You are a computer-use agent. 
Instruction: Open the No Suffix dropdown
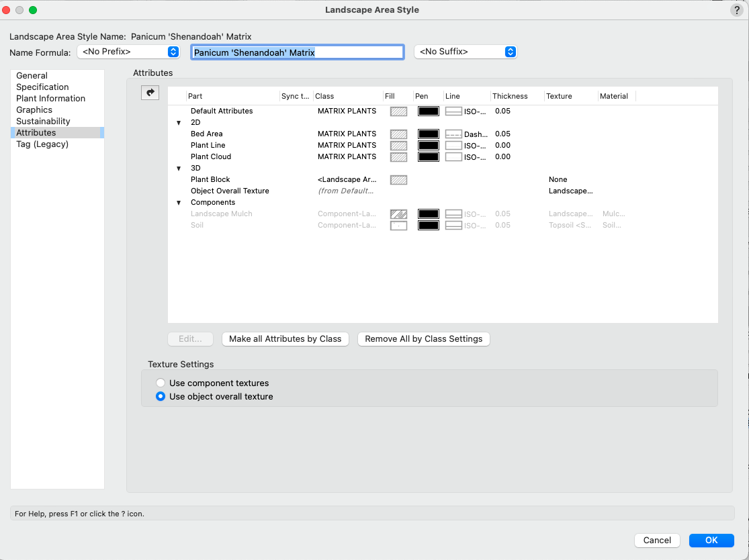(x=465, y=52)
